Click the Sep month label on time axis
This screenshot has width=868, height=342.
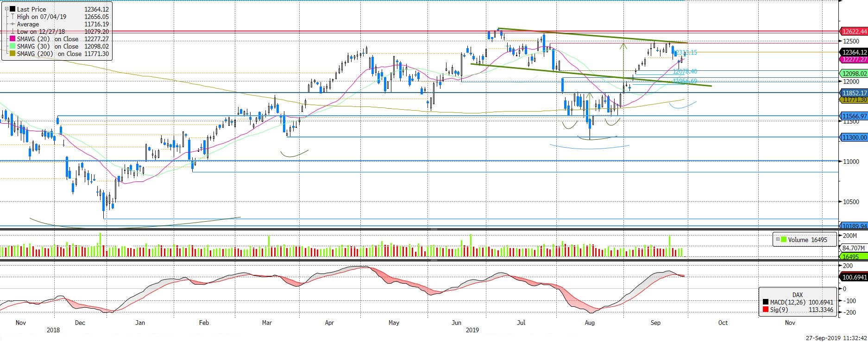(x=655, y=323)
